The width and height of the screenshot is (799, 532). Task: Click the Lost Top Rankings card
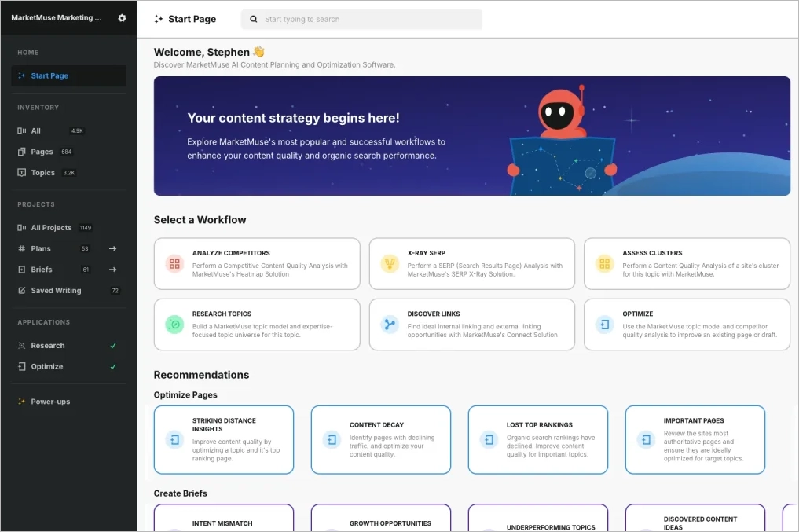pos(537,440)
